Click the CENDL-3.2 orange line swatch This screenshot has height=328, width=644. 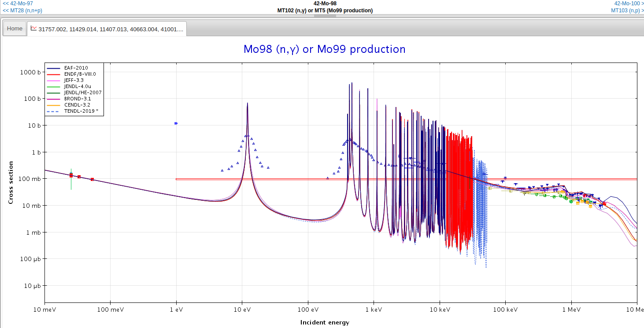(54, 105)
